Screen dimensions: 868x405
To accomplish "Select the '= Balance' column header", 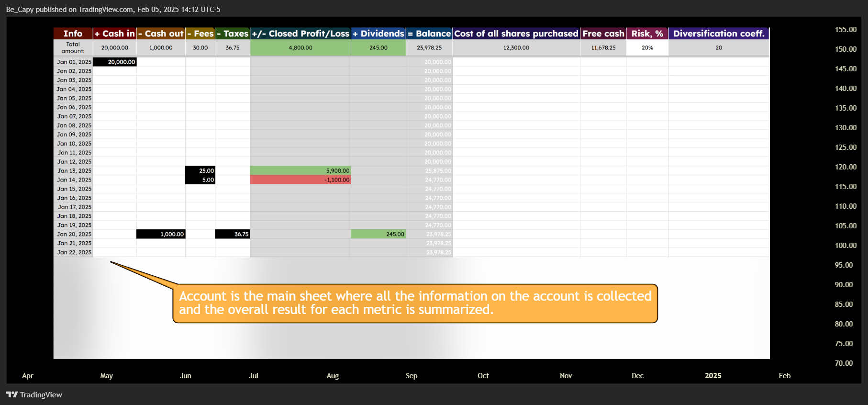I will [429, 34].
